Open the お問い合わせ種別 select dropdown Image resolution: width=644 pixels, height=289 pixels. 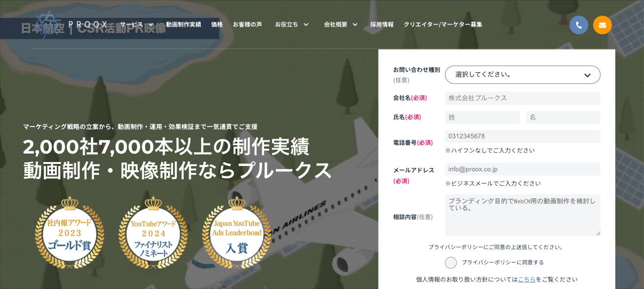tap(523, 75)
